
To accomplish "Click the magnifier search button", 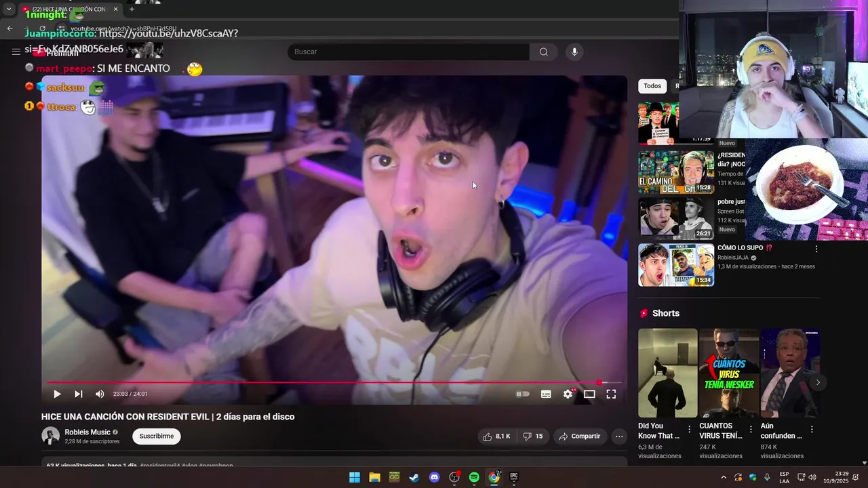I will [x=544, y=52].
